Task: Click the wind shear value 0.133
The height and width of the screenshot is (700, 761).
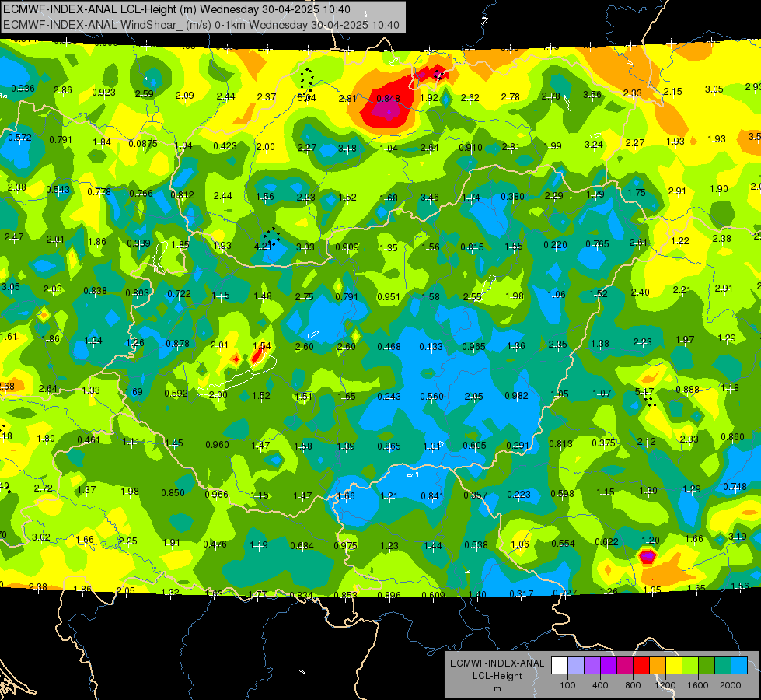Action: pos(431,346)
